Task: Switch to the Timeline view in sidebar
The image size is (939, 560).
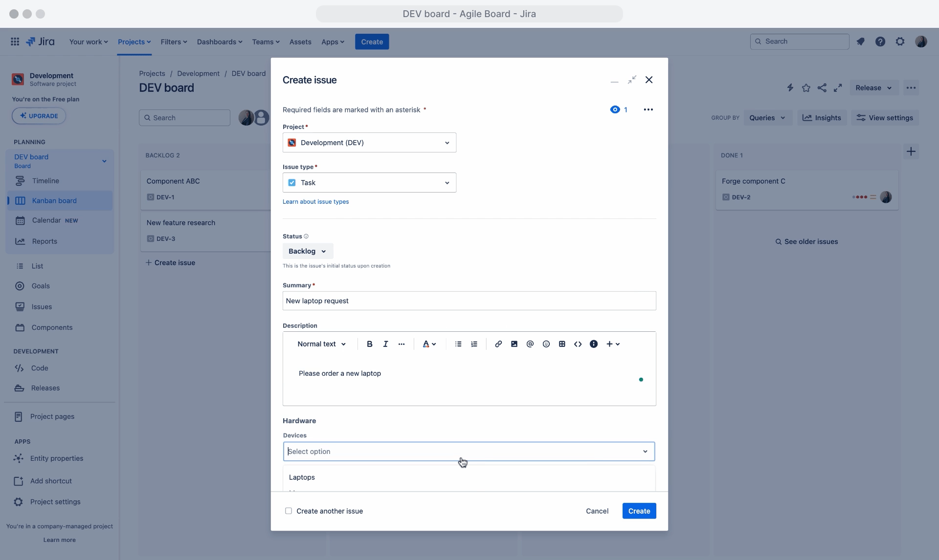Action: (x=45, y=180)
